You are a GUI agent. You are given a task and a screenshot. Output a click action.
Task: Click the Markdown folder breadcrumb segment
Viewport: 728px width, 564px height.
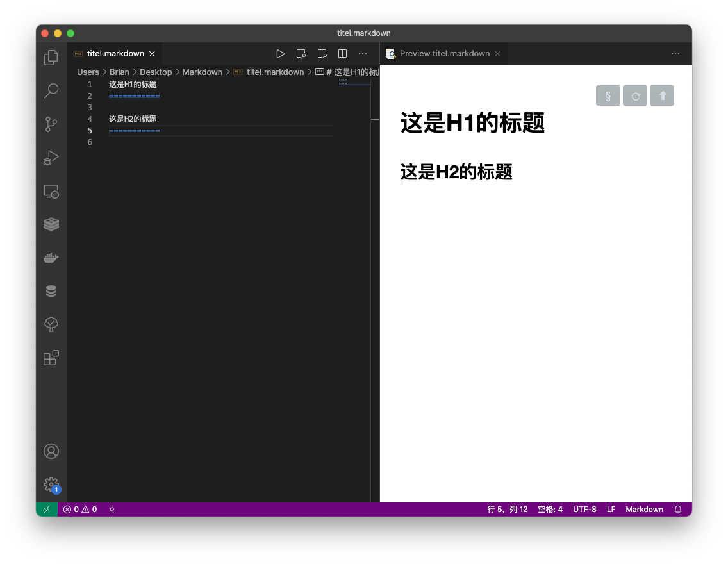coord(202,72)
